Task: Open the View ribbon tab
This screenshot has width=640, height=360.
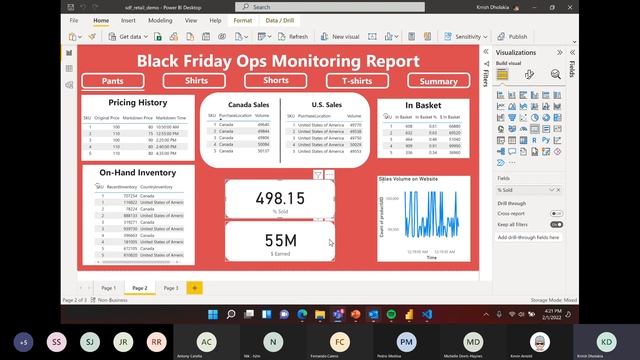Action: 191,20
